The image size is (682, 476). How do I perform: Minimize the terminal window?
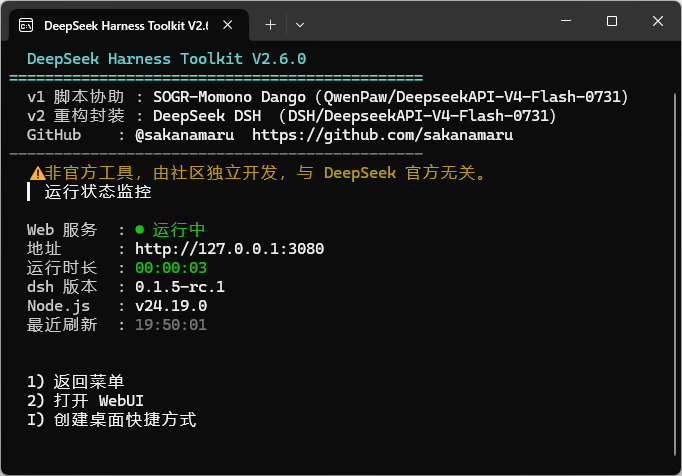tap(566, 21)
